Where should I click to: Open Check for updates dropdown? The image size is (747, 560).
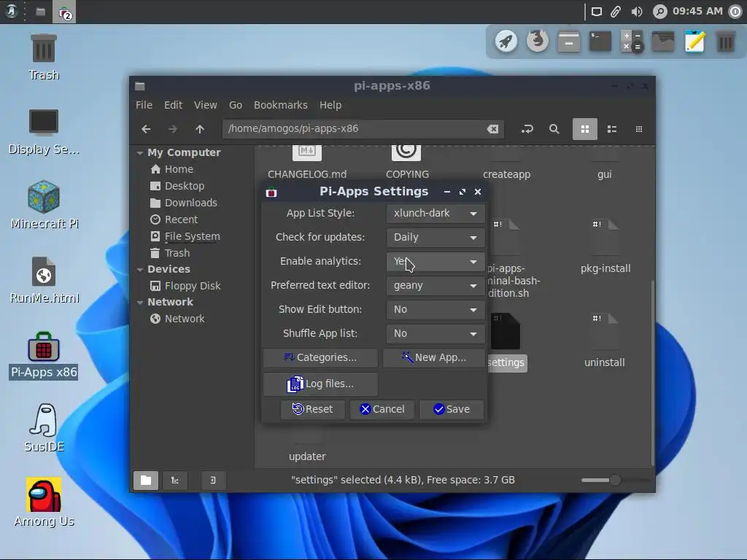(x=436, y=237)
